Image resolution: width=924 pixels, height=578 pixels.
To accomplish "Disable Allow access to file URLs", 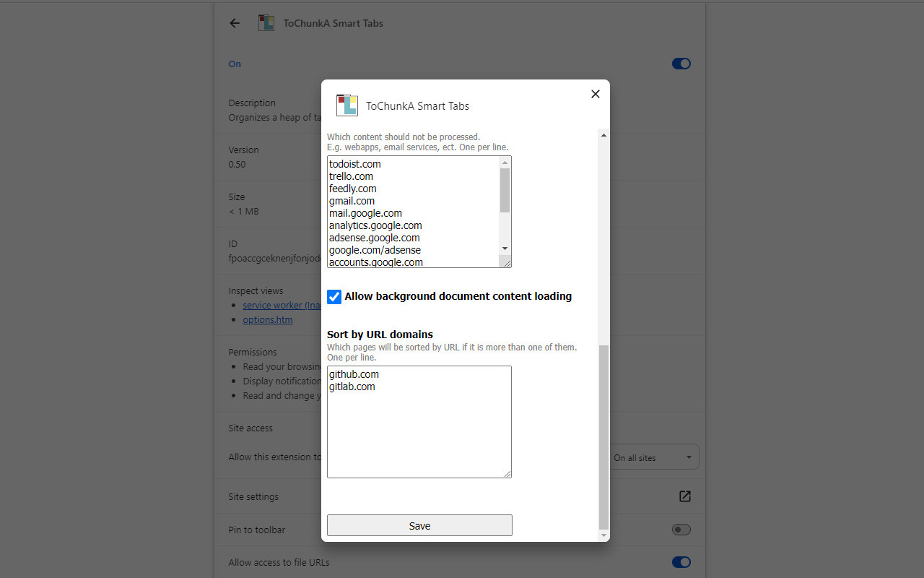I will 681,562.
